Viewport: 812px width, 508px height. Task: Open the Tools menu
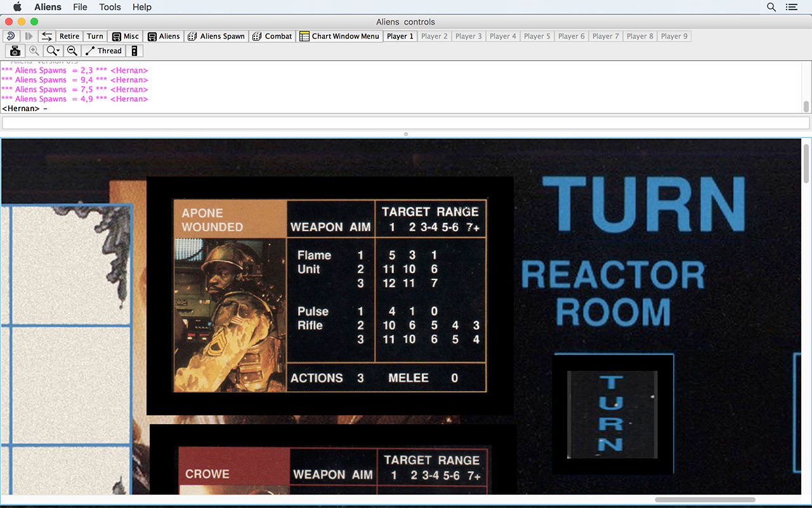pos(110,7)
